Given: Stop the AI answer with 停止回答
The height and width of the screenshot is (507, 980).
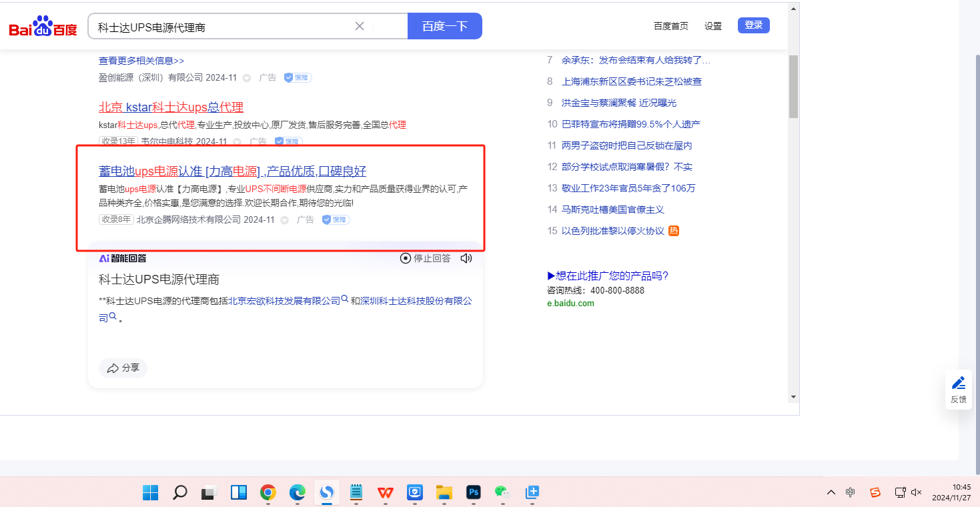Looking at the screenshot, I should click(425, 258).
